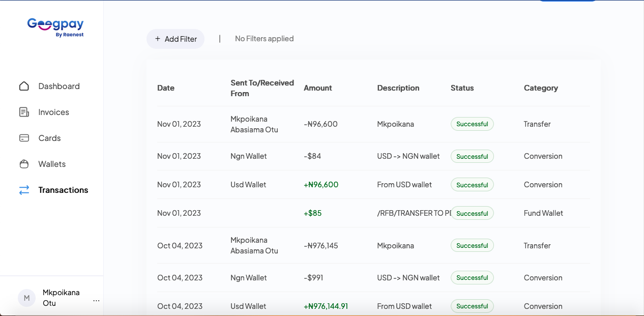Click the plus icon in Add Filter
Viewport: 644px width, 316px height.
point(158,39)
